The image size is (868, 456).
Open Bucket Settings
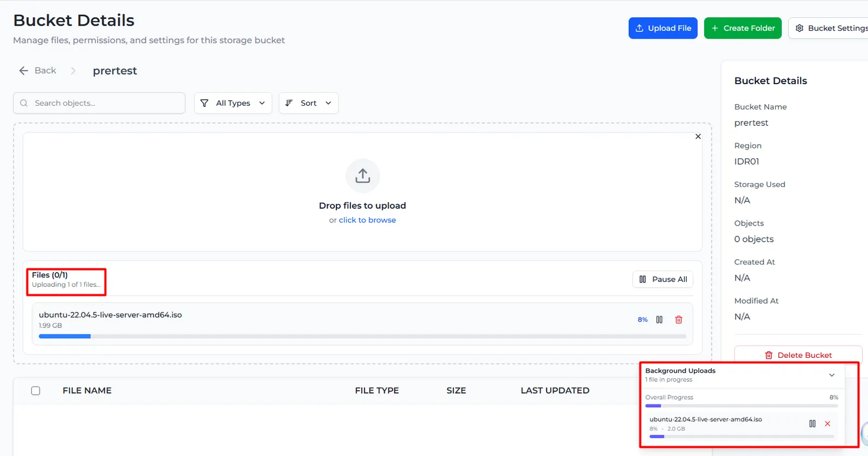coord(830,28)
